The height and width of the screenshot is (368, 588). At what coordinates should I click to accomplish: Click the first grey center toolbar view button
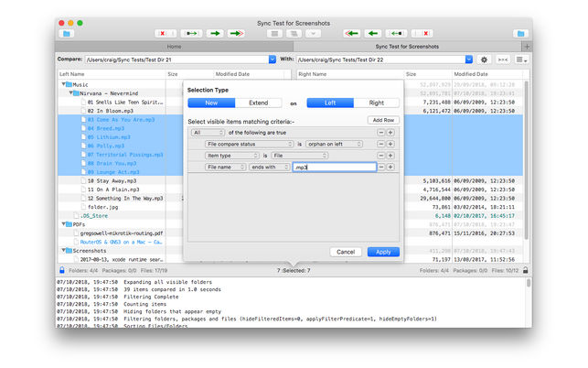click(x=274, y=34)
